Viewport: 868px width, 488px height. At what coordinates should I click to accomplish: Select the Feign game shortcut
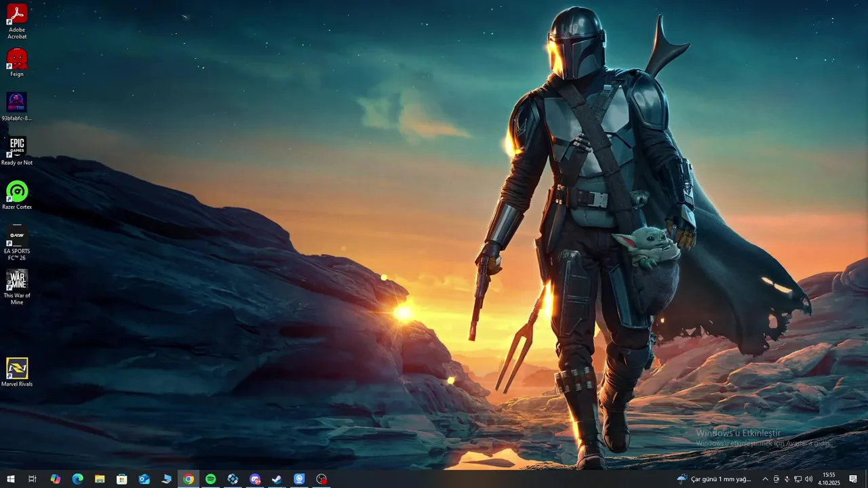tap(17, 62)
